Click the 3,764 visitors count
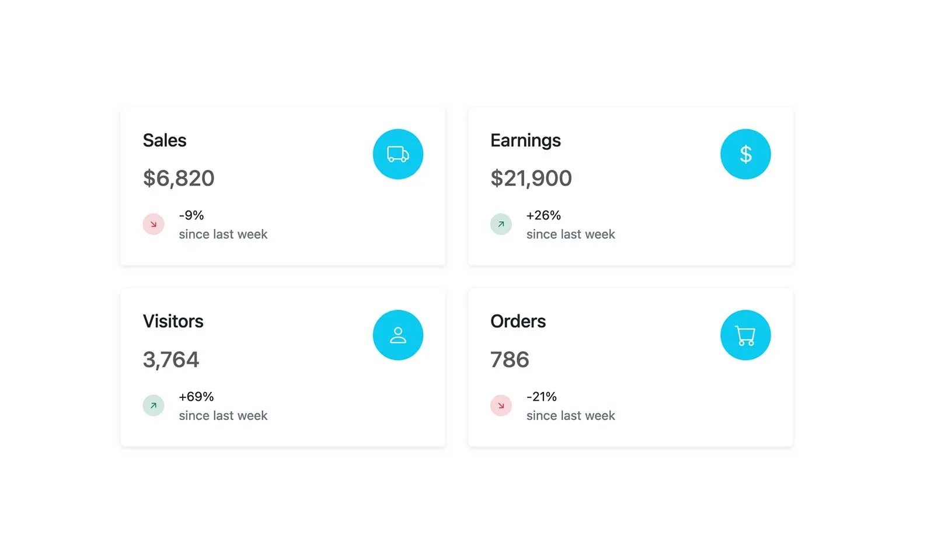This screenshot has width=934, height=560. point(171,360)
